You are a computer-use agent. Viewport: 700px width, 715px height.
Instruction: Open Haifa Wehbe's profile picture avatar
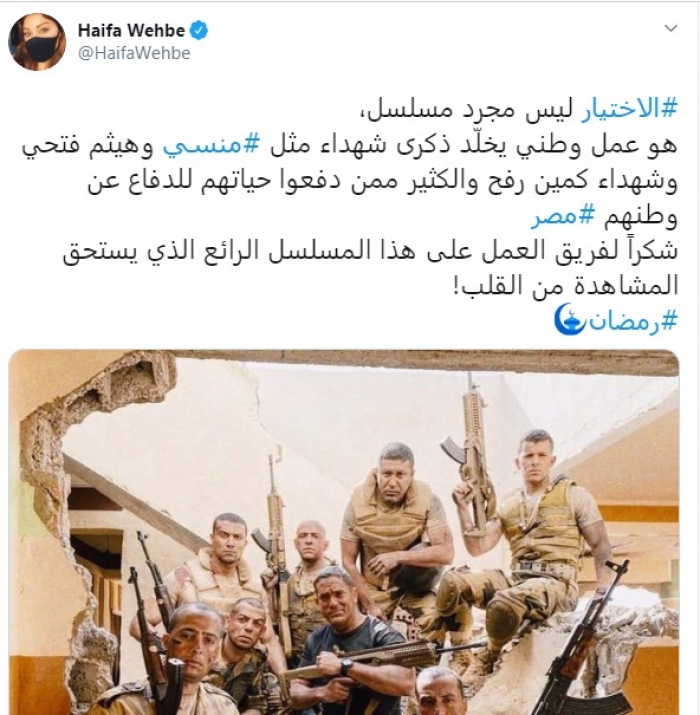[37, 41]
